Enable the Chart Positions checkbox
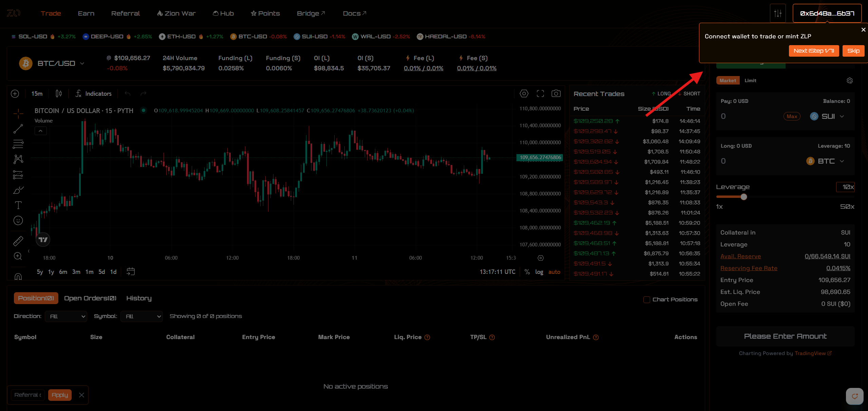This screenshot has width=868, height=411. pos(647,300)
